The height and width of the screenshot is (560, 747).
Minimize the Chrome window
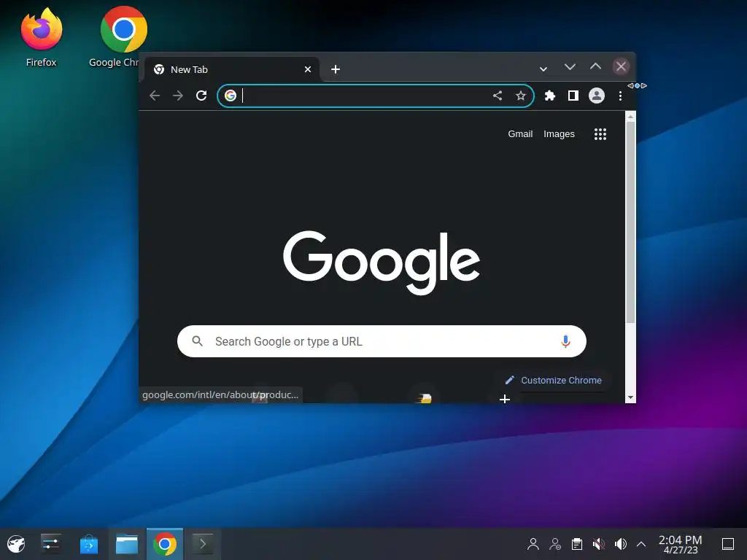[x=570, y=66]
